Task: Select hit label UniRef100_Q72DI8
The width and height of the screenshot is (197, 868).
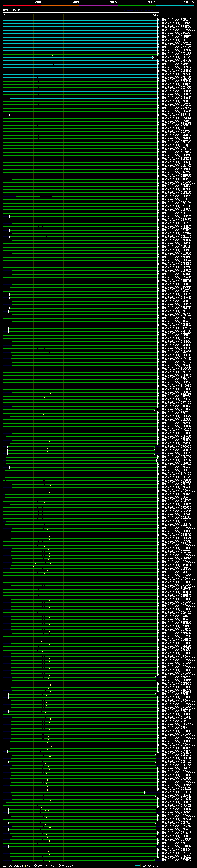Action: click(177, 125)
